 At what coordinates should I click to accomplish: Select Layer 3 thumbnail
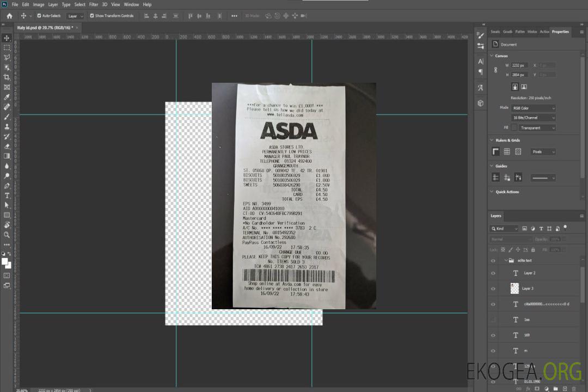point(514,288)
